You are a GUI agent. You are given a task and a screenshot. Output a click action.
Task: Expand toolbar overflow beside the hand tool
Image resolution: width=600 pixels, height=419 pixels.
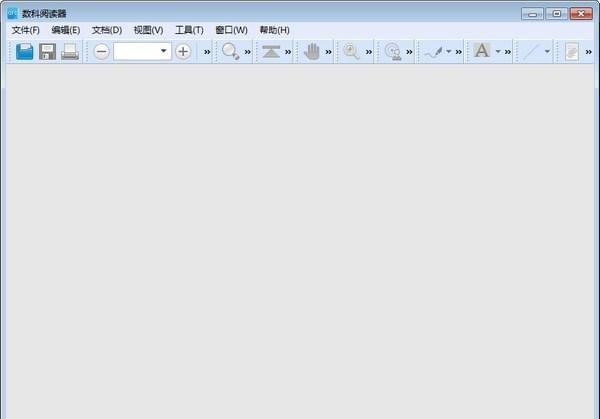(x=328, y=52)
